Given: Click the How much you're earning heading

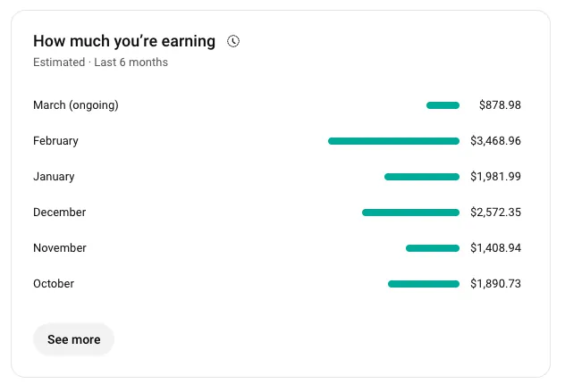Looking at the screenshot, I should [124, 41].
